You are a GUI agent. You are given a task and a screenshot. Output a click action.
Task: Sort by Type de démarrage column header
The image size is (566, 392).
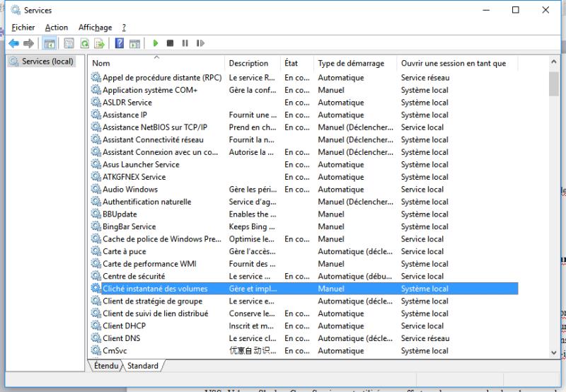click(354, 63)
